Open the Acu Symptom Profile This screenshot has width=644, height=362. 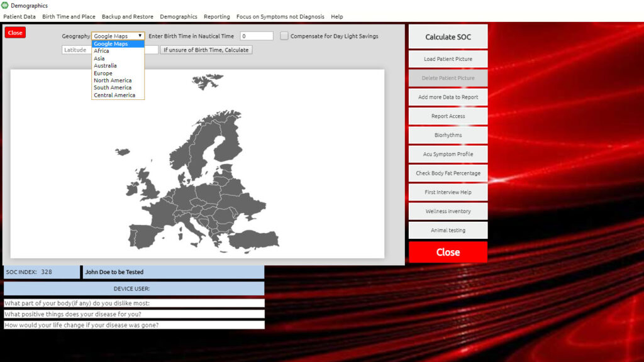click(x=448, y=154)
